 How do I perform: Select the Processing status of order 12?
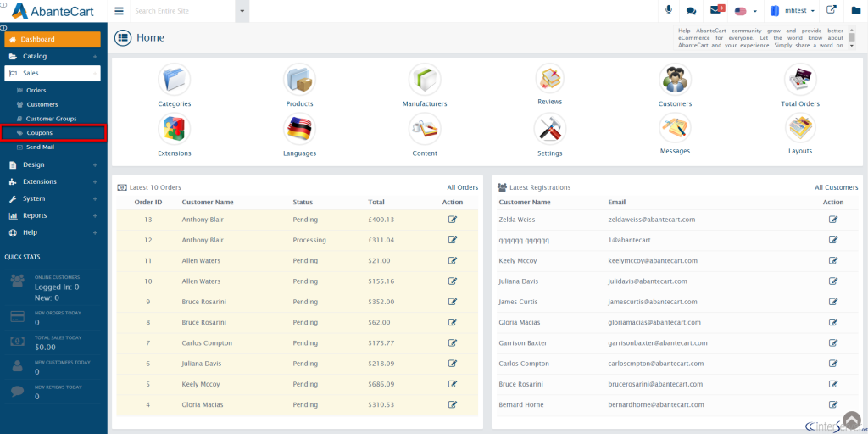coord(309,240)
